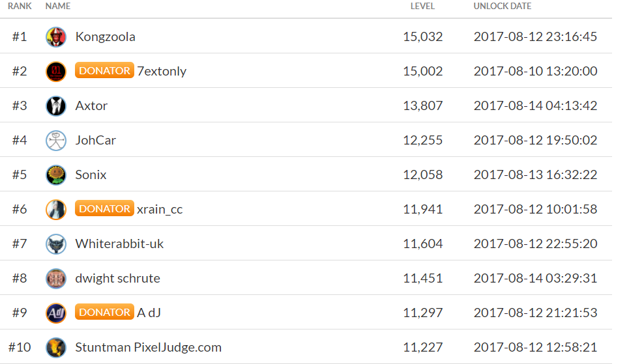Open Kongzoola's profile name link

click(x=106, y=37)
